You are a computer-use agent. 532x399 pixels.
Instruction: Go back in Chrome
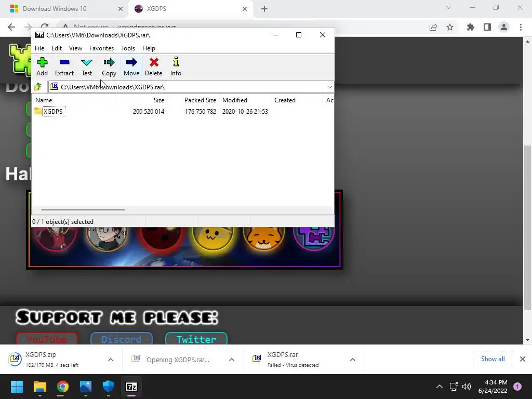pos(11,27)
